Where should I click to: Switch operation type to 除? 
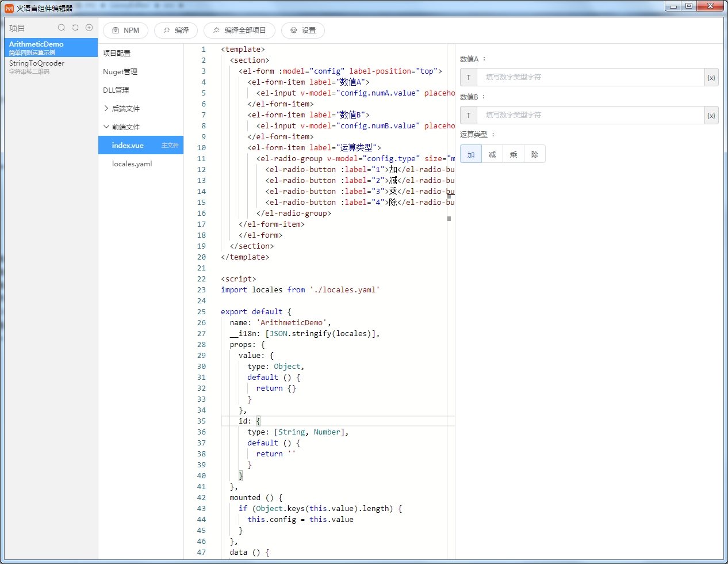535,154
